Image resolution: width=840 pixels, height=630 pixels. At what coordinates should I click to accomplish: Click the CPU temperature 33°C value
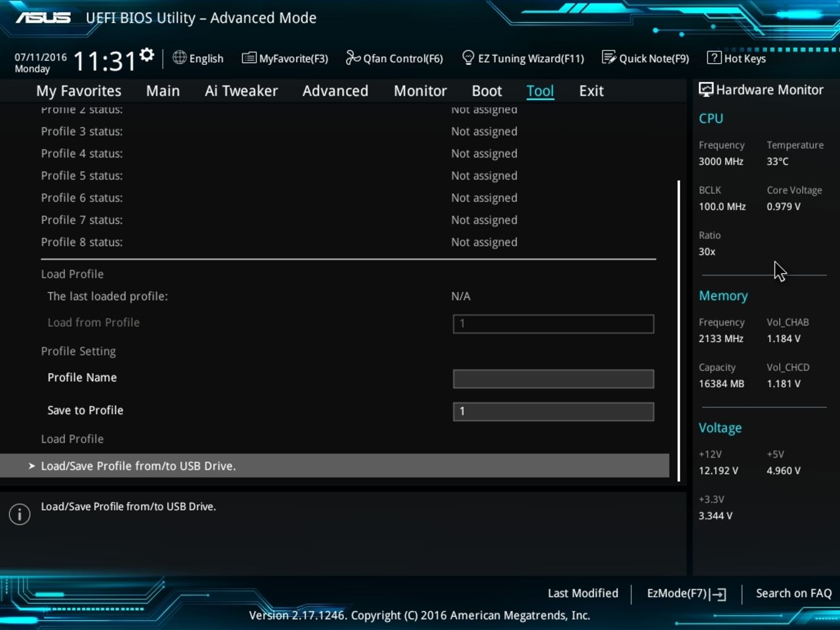point(778,161)
